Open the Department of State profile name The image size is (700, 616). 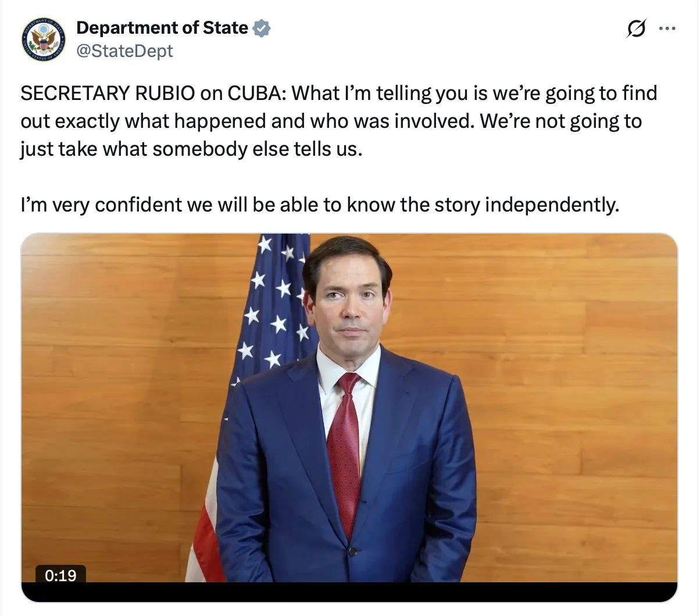(x=162, y=28)
